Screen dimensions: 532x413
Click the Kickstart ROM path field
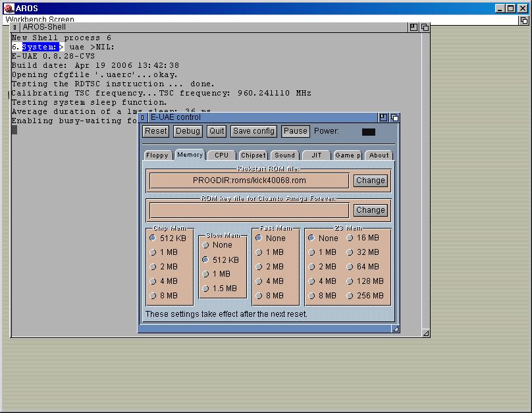(250, 180)
